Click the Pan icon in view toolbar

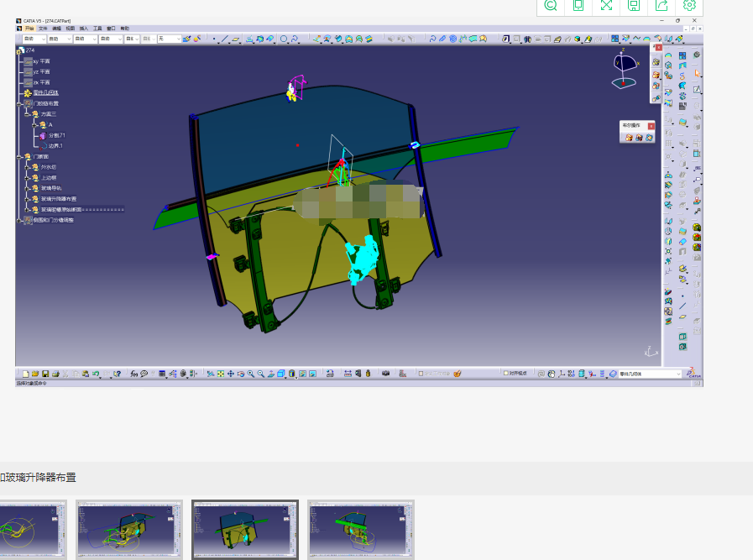click(x=231, y=374)
